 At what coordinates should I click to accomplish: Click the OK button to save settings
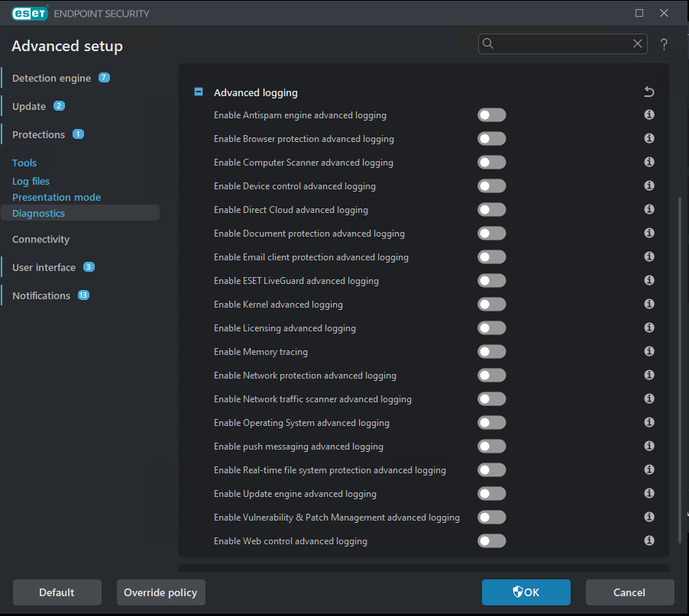click(x=526, y=592)
